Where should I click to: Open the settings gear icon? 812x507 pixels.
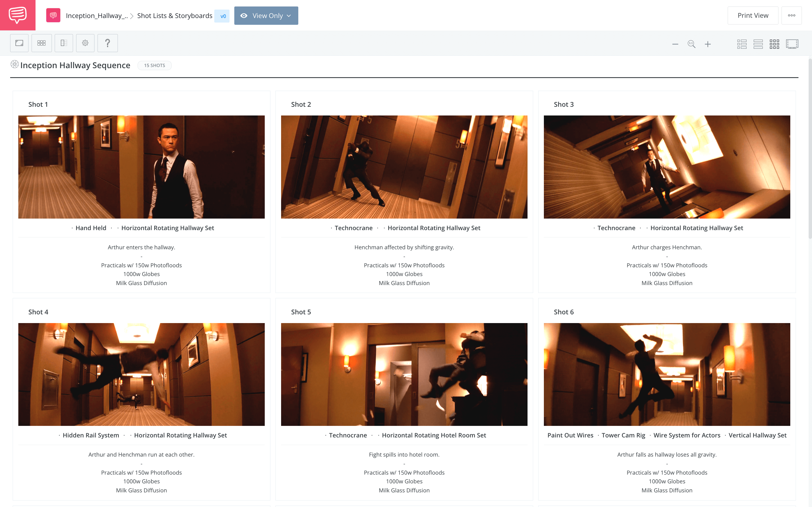pyautogui.click(x=85, y=43)
